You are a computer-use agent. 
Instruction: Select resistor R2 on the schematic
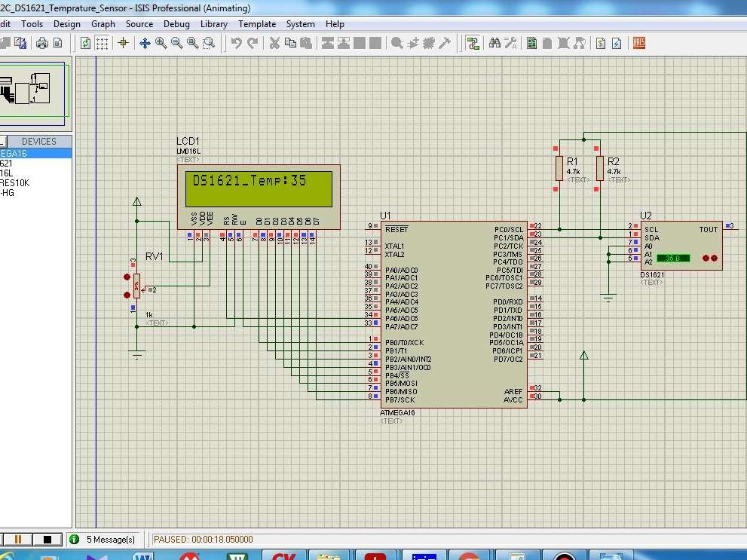pyautogui.click(x=600, y=169)
